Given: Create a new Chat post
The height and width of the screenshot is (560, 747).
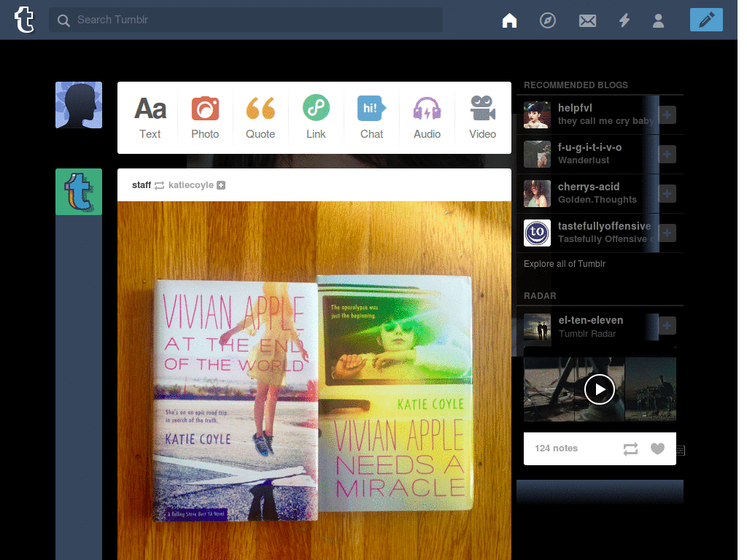Looking at the screenshot, I should tap(371, 117).
